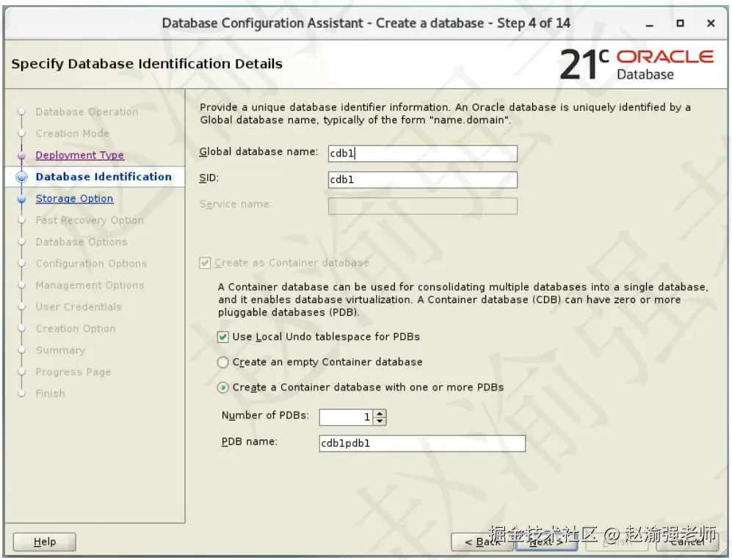
Task: Click the Storage Option step bullet icon
Action: (21, 199)
